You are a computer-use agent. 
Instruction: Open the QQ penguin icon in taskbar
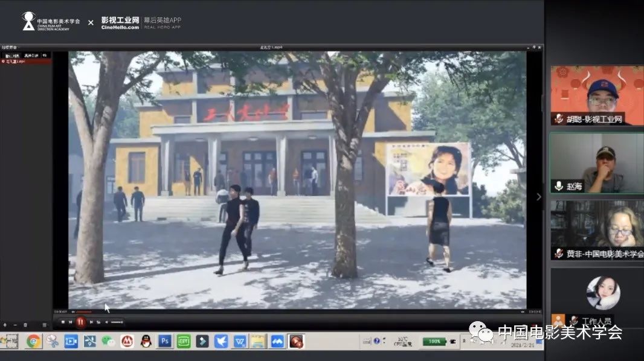pos(146,342)
